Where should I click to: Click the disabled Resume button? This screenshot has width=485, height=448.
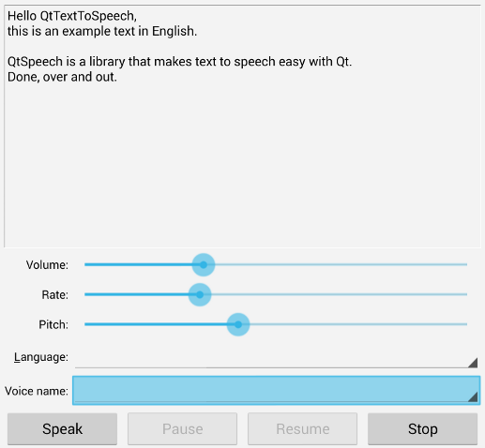pos(302,428)
